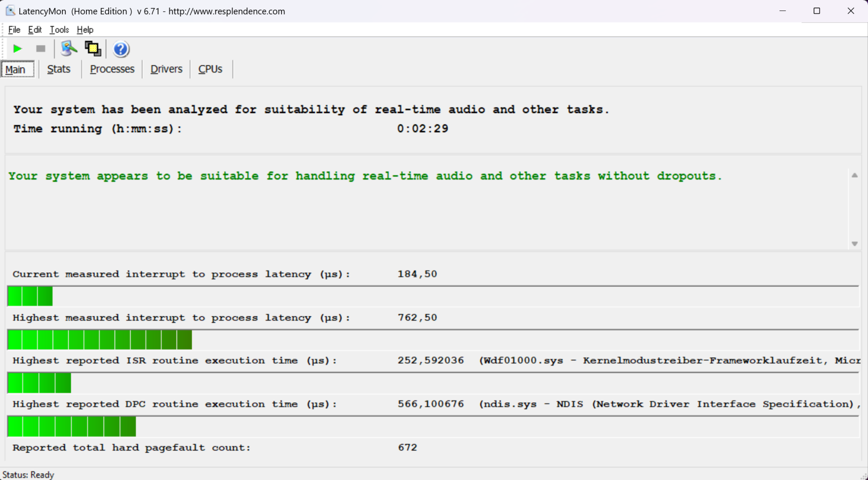The image size is (868, 480).
Task: Click the current latency value 184,50
Action: click(x=417, y=274)
